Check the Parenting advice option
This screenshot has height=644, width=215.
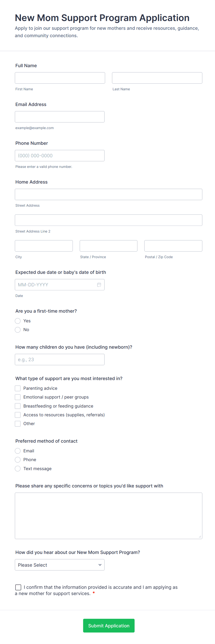click(x=18, y=388)
